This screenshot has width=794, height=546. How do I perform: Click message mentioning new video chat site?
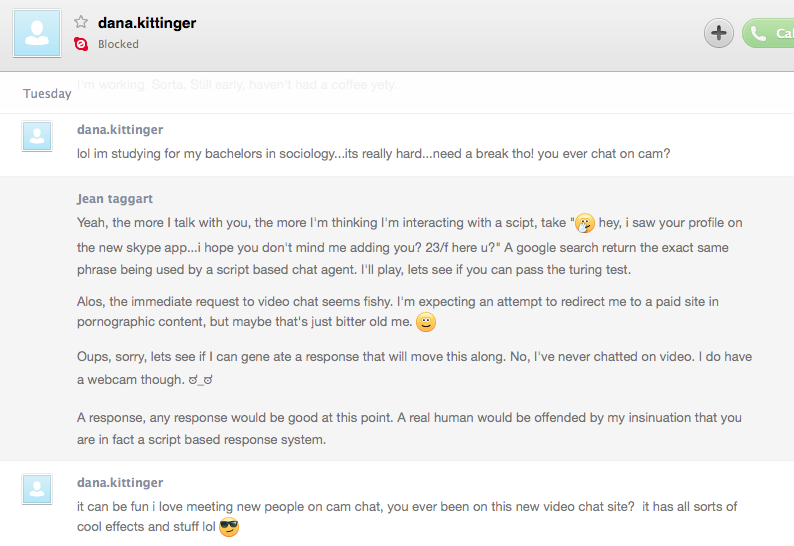click(x=407, y=517)
